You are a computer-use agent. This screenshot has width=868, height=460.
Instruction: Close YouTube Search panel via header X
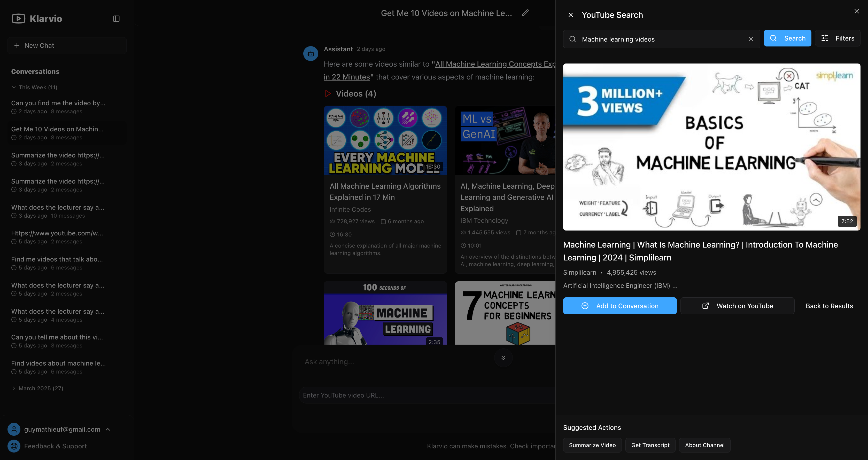pyautogui.click(x=570, y=15)
